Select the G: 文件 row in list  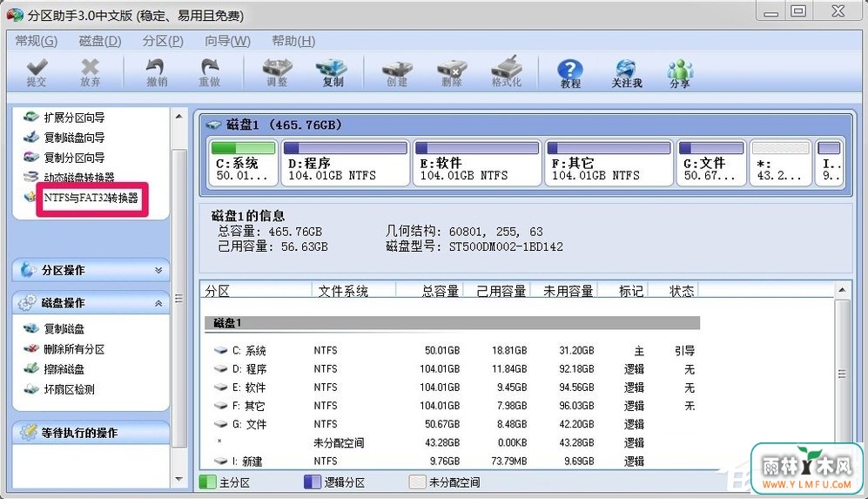[x=452, y=424]
